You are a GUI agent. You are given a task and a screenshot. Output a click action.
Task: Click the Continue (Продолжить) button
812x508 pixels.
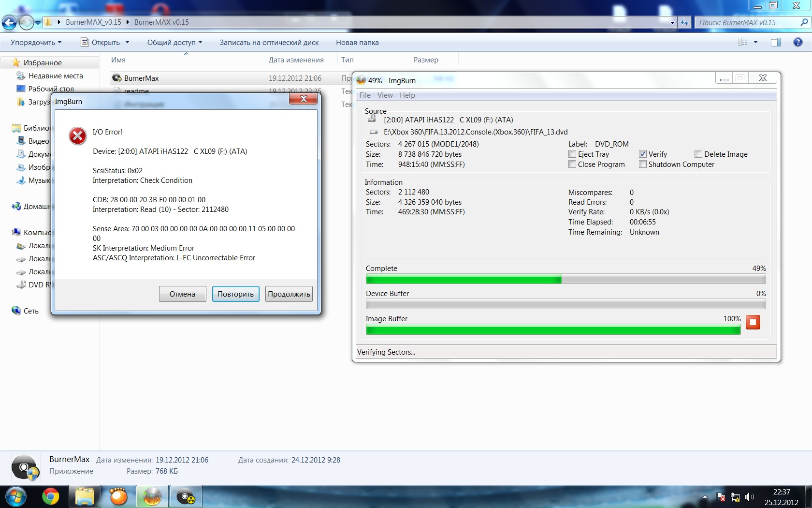pos(289,294)
